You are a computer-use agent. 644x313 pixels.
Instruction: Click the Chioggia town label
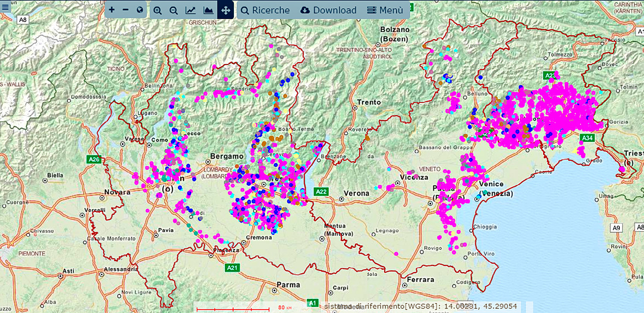(485, 227)
